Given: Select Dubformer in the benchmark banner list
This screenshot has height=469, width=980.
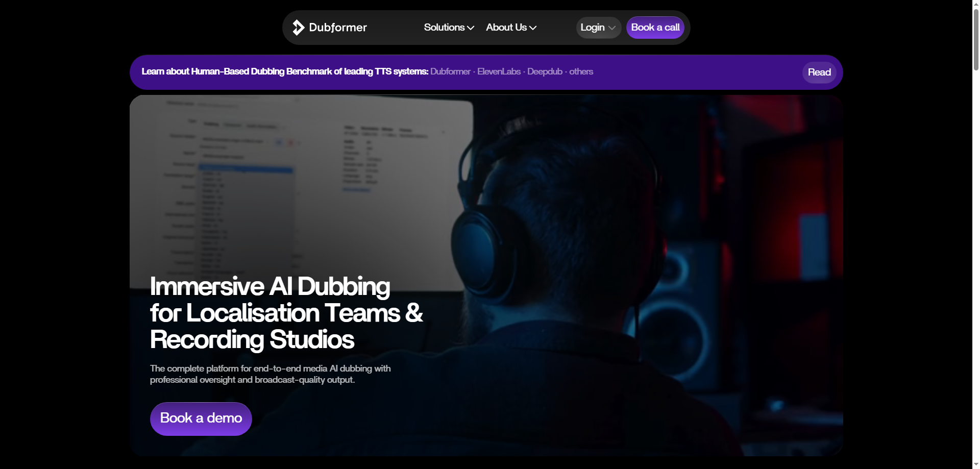Looking at the screenshot, I should click(450, 71).
